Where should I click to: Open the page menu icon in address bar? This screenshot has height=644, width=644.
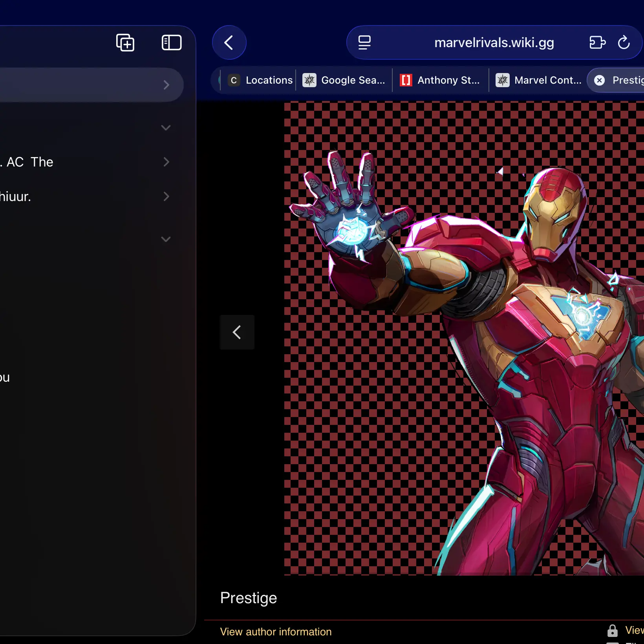[364, 42]
